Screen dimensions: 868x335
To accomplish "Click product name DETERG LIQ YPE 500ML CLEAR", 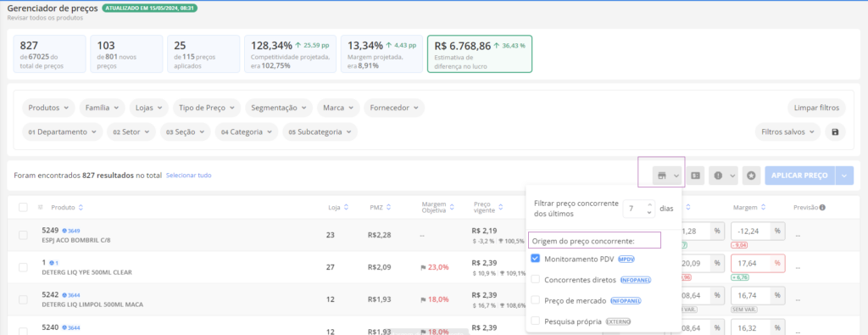I will click(87, 272).
